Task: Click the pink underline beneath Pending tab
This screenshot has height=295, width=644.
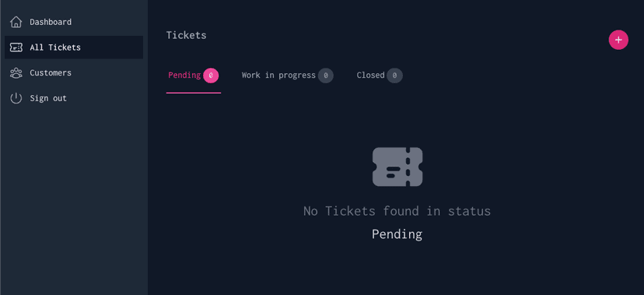Action: click(x=194, y=93)
